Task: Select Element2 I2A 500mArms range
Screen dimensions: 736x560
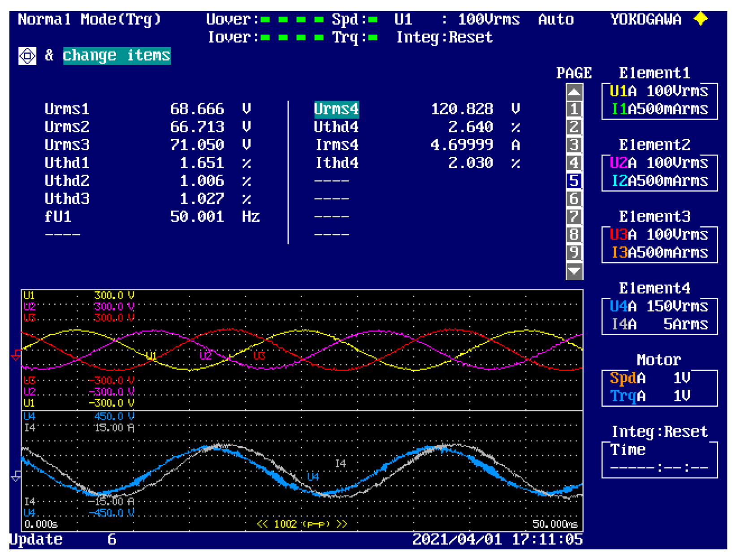Action: coord(660,181)
